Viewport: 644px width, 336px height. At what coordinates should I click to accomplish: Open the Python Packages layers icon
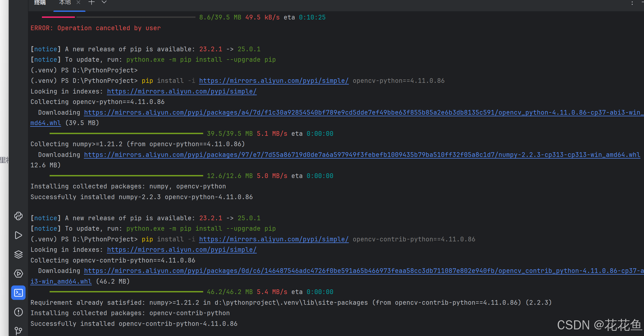tap(18, 255)
